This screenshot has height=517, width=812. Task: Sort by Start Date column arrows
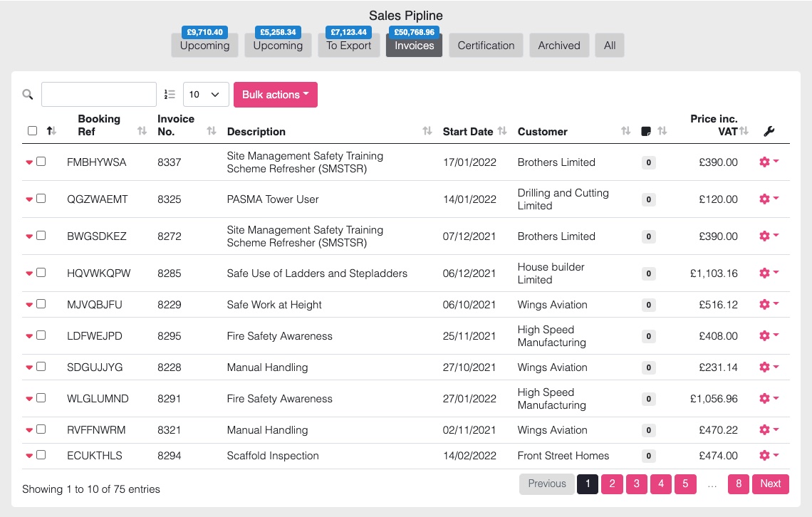tap(502, 132)
